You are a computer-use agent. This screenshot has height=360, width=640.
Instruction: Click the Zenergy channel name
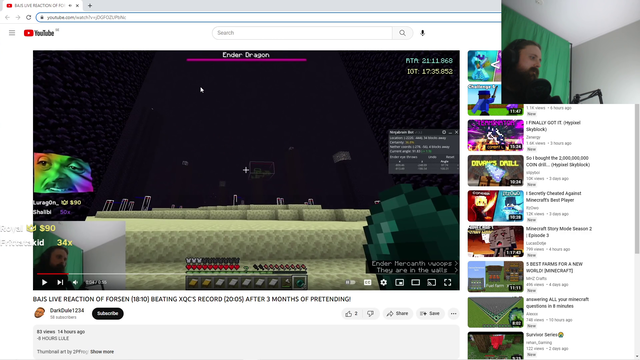[533, 137]
